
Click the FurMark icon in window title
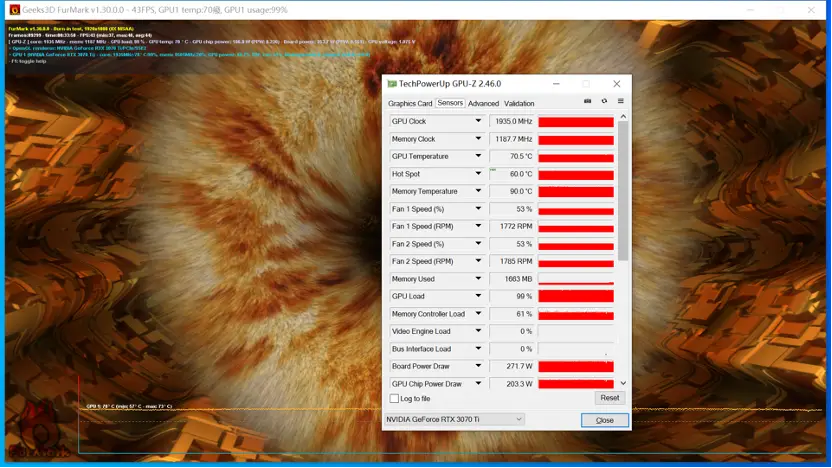click(15, 10)
